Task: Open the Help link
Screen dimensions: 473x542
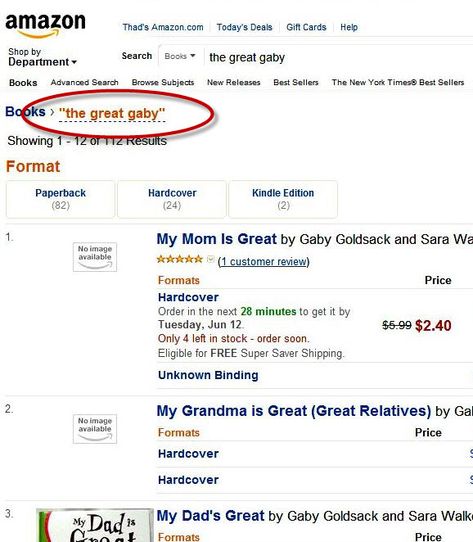Action: [349, 27]
